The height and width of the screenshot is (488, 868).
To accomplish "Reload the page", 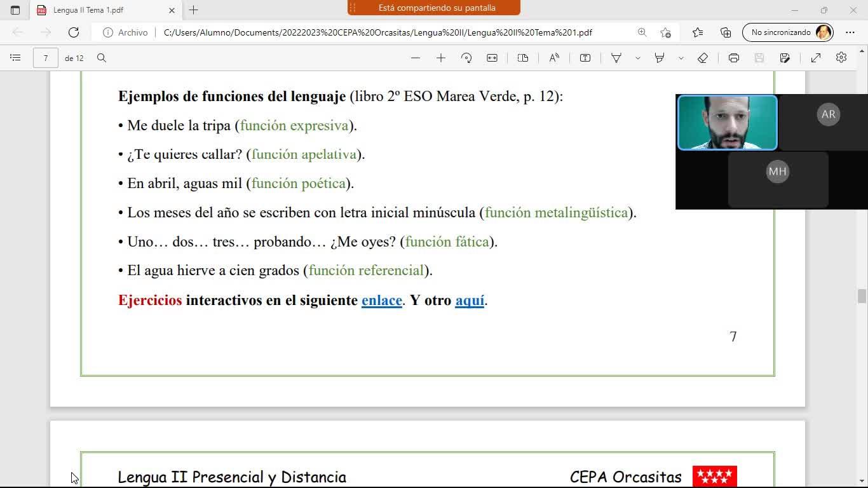I will [x=74, y=32].
